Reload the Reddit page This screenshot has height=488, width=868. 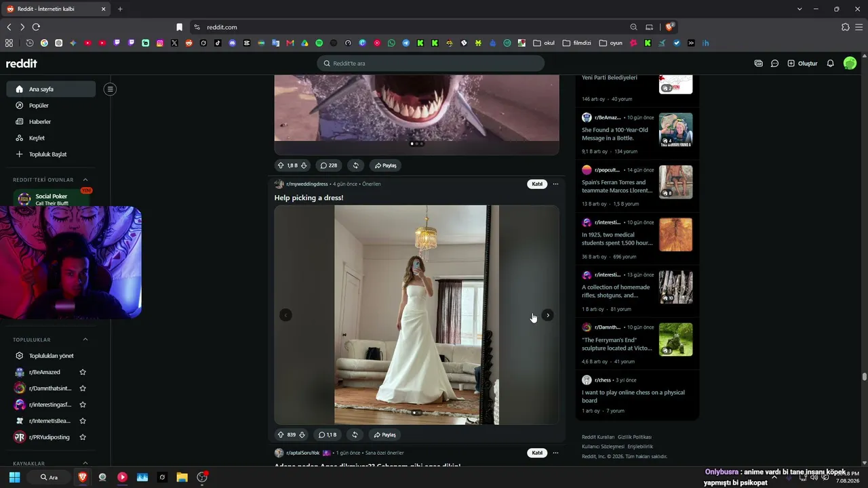(x=36, y=27)
